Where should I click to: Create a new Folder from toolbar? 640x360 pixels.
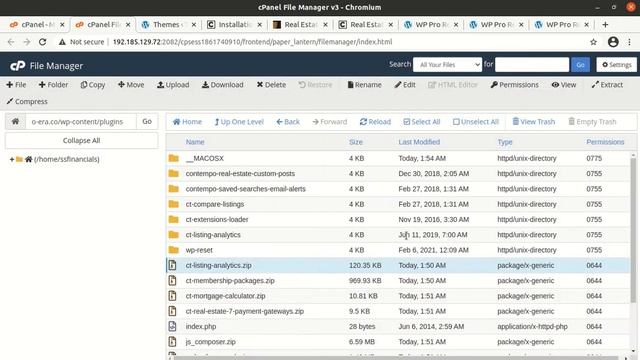(53, 85)
